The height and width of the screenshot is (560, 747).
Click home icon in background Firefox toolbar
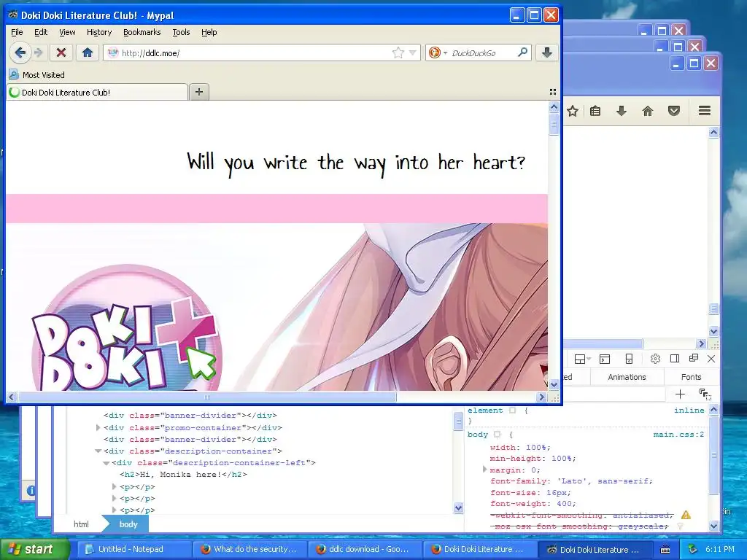click(648, 111)
